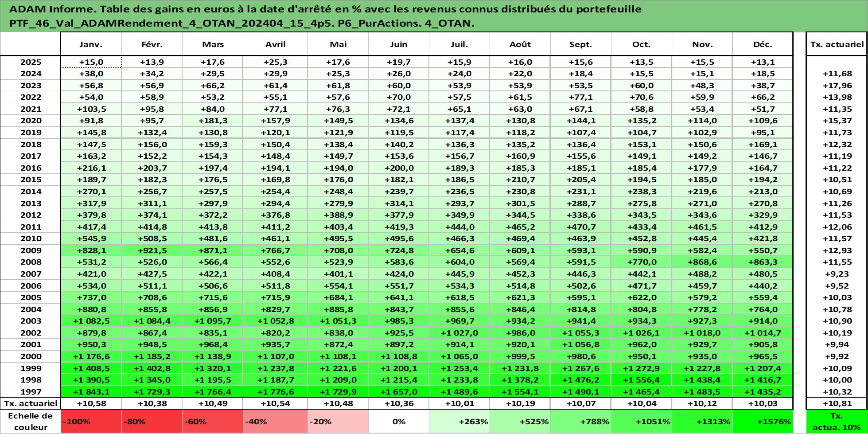Click the 'Tx. actuariel' bottom row label
The height and width of the screenshot is (434, 868).
click(31, 403)
